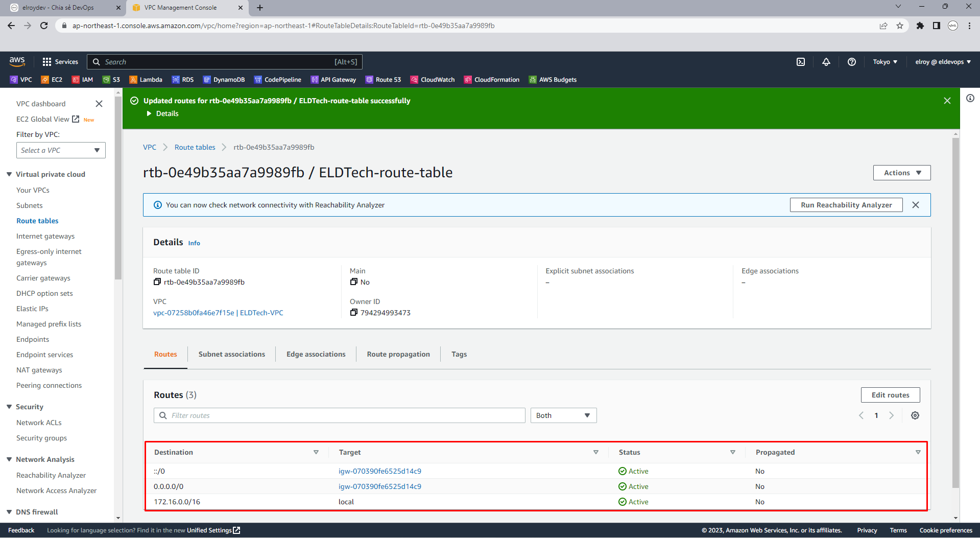980x538 pixels.
Task: Open Security groups in the sidebar
Action: [41, 438]
